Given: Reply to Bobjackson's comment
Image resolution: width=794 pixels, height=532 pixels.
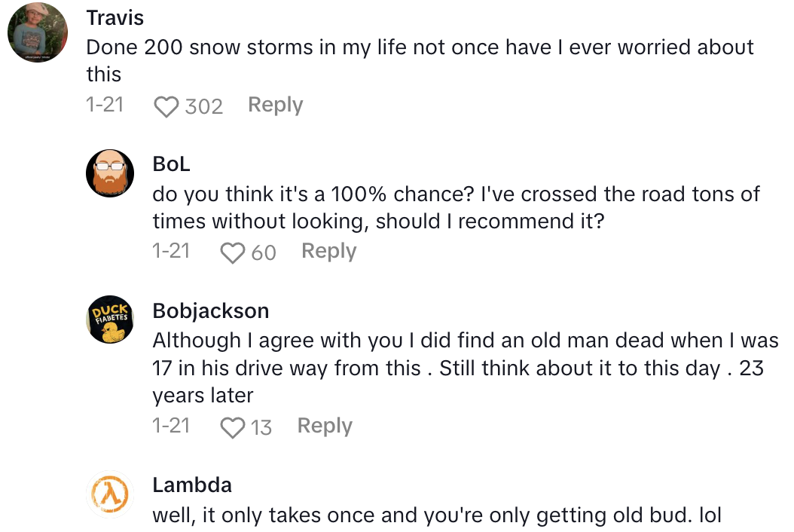Looking at the screenshot, I should 325,427.
